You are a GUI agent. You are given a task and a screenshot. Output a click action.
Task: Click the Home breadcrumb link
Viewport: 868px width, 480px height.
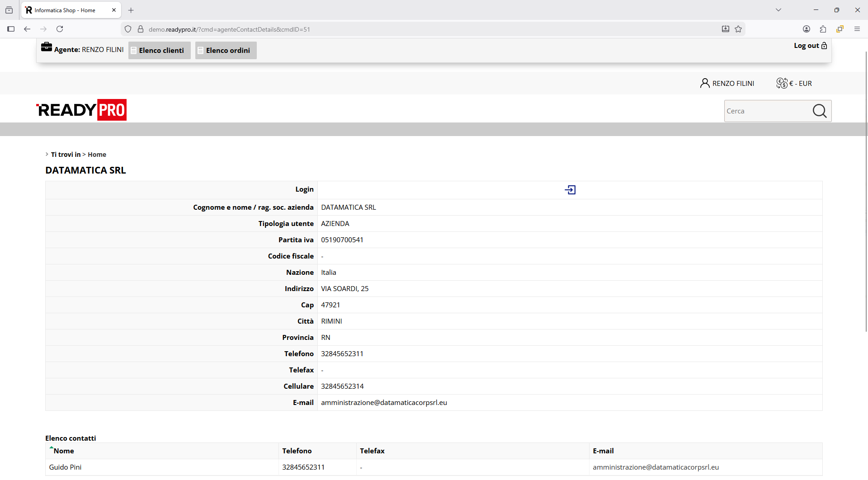coord(97,155)
